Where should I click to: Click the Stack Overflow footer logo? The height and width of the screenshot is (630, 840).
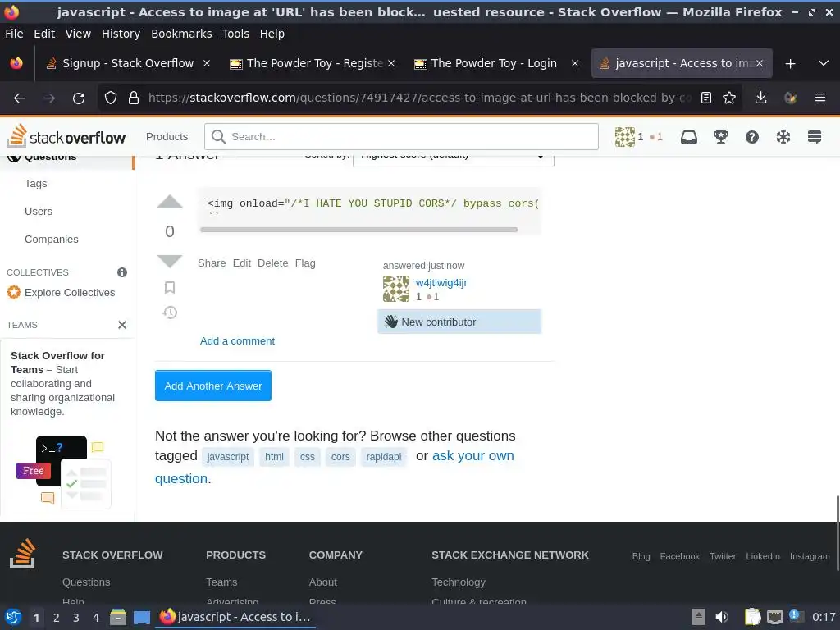[22, 554]
